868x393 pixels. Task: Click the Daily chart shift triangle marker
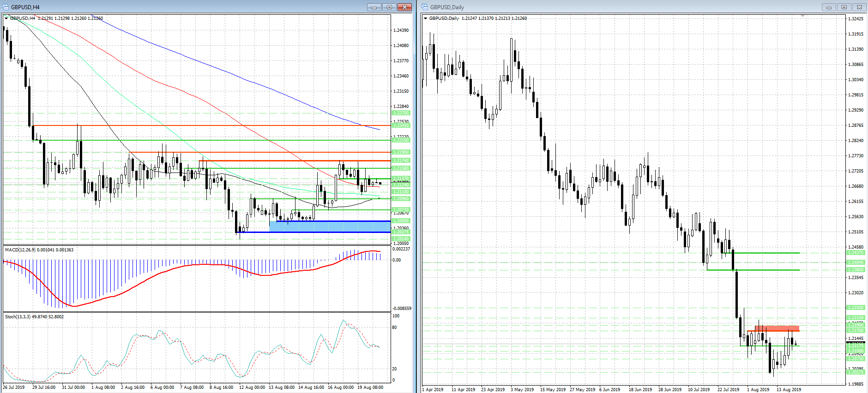(803, 17)
